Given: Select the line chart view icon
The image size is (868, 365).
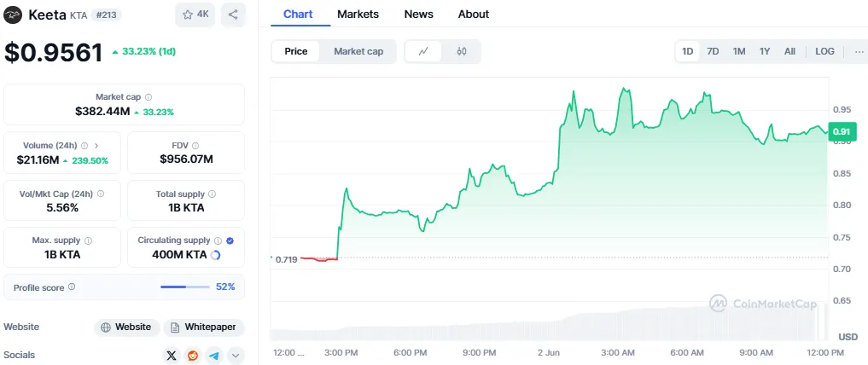Looking at the screenshot, I should (423, 51).
